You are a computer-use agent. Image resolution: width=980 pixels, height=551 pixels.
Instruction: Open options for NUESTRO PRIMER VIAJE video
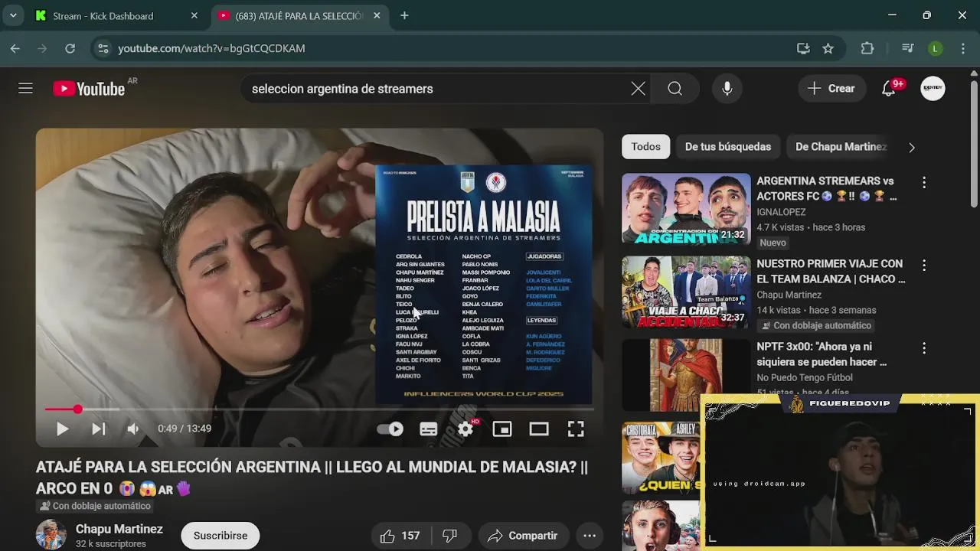tap(924, 265)
